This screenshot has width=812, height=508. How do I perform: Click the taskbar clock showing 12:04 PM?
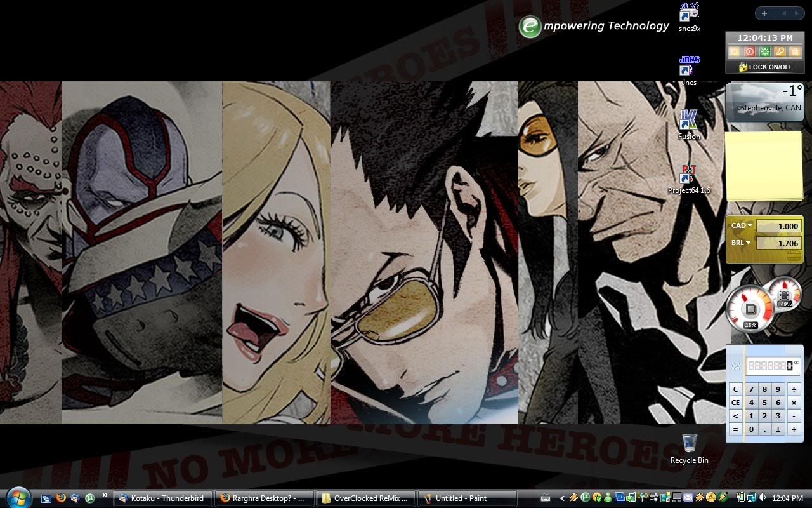pyautogui.click(x=788, y=498)
